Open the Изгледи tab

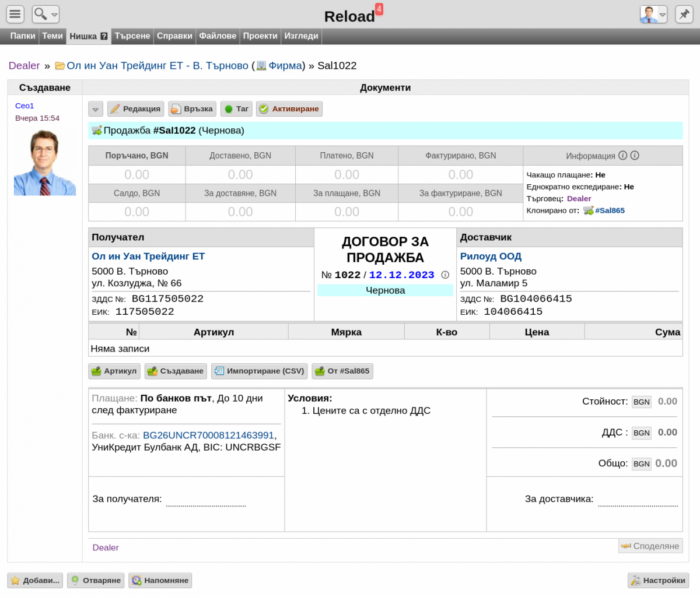301,36
